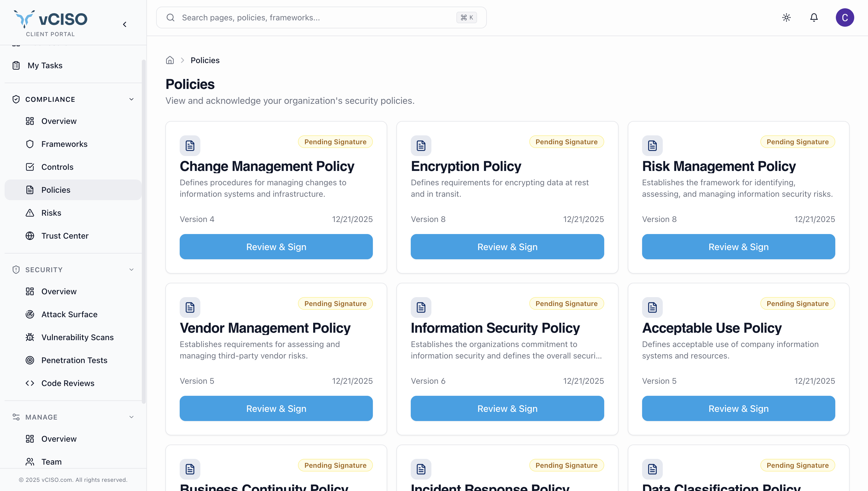Viewport: 868px width, 491px height.
Task: Click the ⌘K shortcut hint in search
Action: click(467, 17)
